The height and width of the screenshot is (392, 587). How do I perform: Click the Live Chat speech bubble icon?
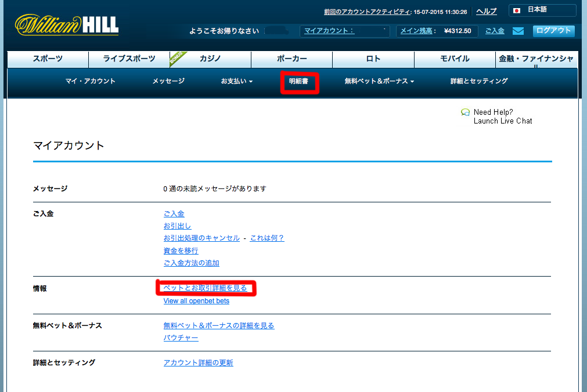(465, 112)
